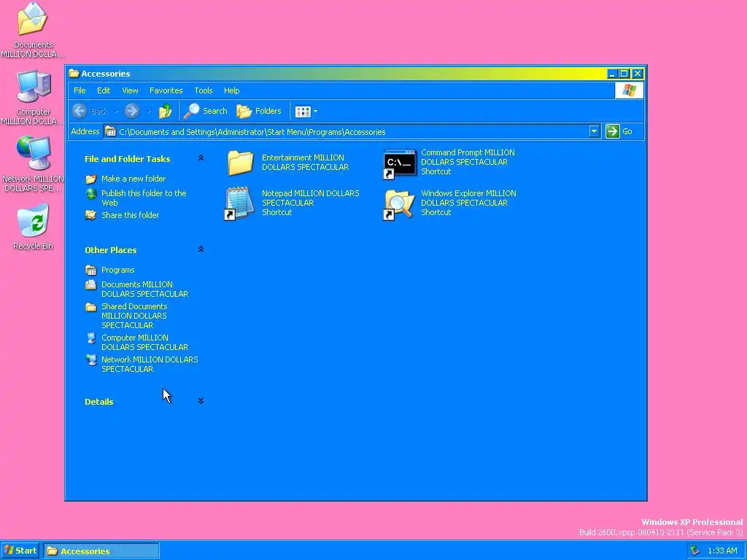The height and width of the screenshot is (560, 747).
Task: Open the Edit menu
Action: click(x=104, y=90)
